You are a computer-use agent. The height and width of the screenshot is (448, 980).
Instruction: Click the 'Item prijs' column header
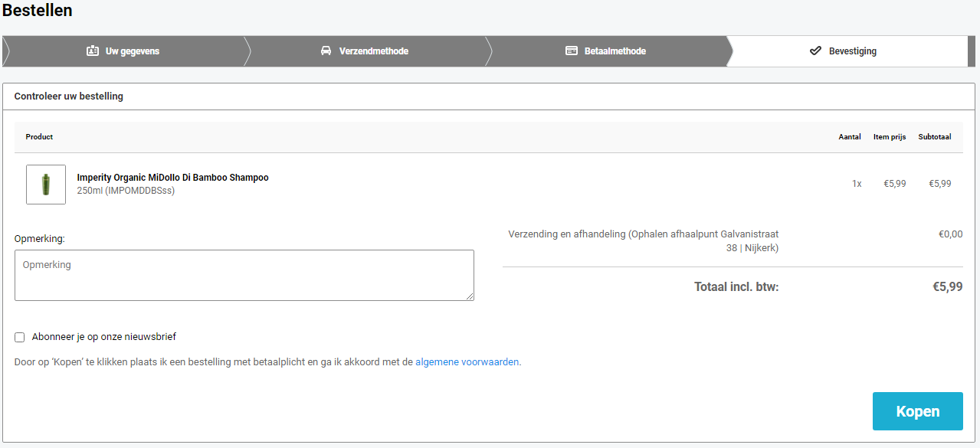click(889, 137)
